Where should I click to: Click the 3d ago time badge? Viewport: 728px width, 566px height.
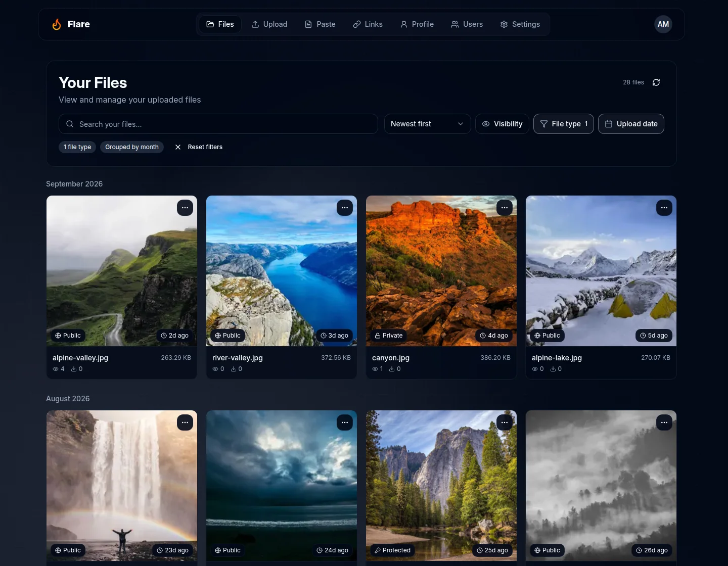click(335, 336)
